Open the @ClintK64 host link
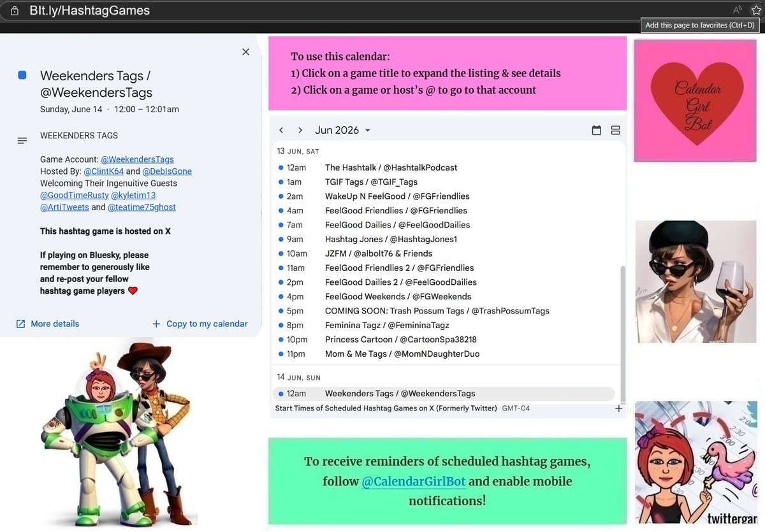Viewport: 765px width, 532px height. click(103, 171)
